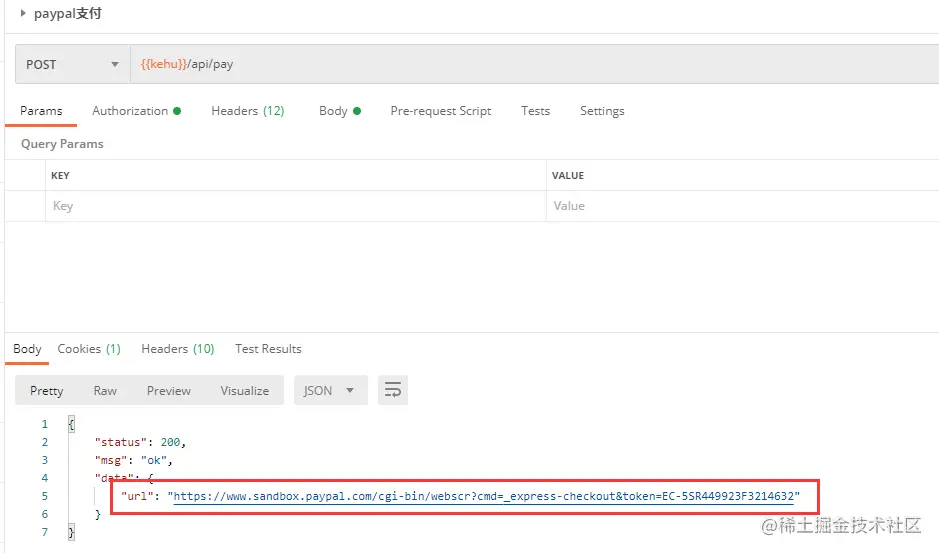Switch to the request Body tab
This screenshot has height=553, width=939.
[x=340, y=111]
